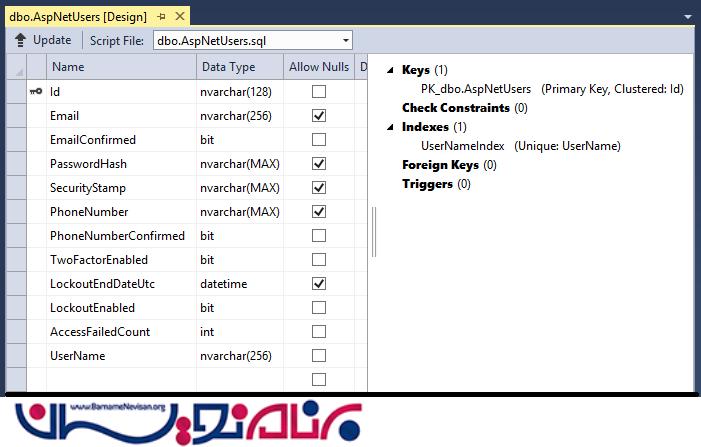The image size is (701, 447).
Task: Open the tab list arrow at top right
Action: (x=687, y=17)
